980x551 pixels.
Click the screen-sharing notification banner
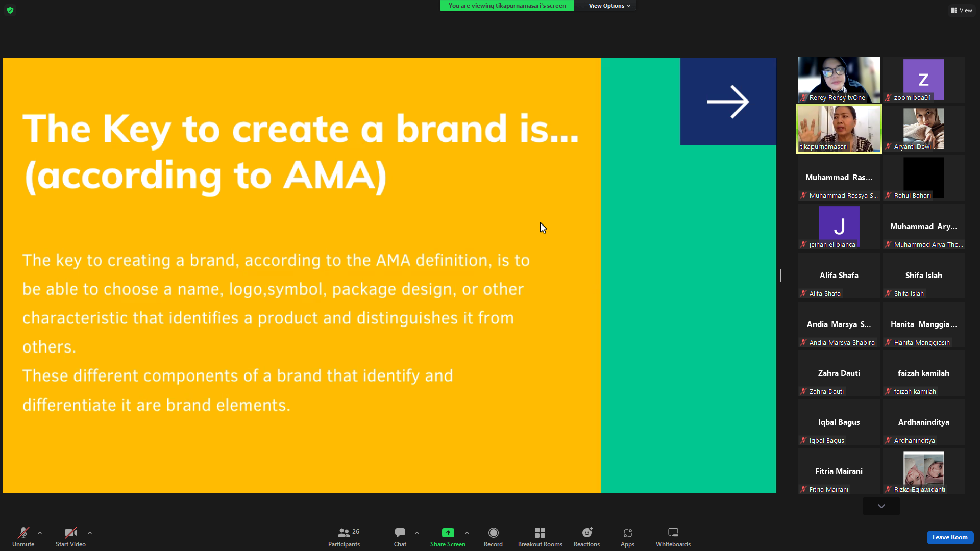click(x=507, y=6)
